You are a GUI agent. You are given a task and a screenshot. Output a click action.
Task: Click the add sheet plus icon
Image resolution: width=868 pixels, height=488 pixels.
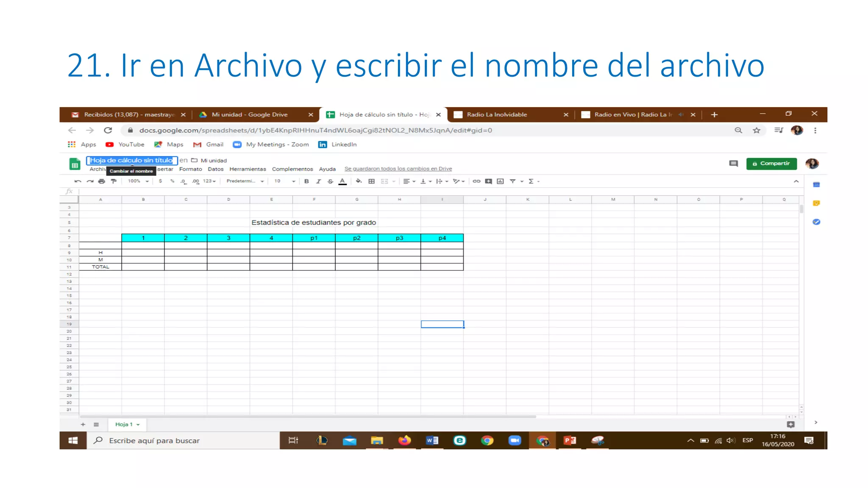[x=83, y=424]
